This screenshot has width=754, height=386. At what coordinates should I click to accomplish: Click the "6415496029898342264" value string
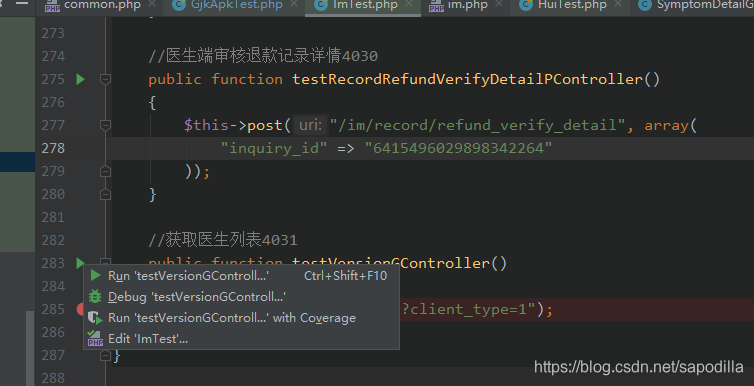[x=458, y=148]
